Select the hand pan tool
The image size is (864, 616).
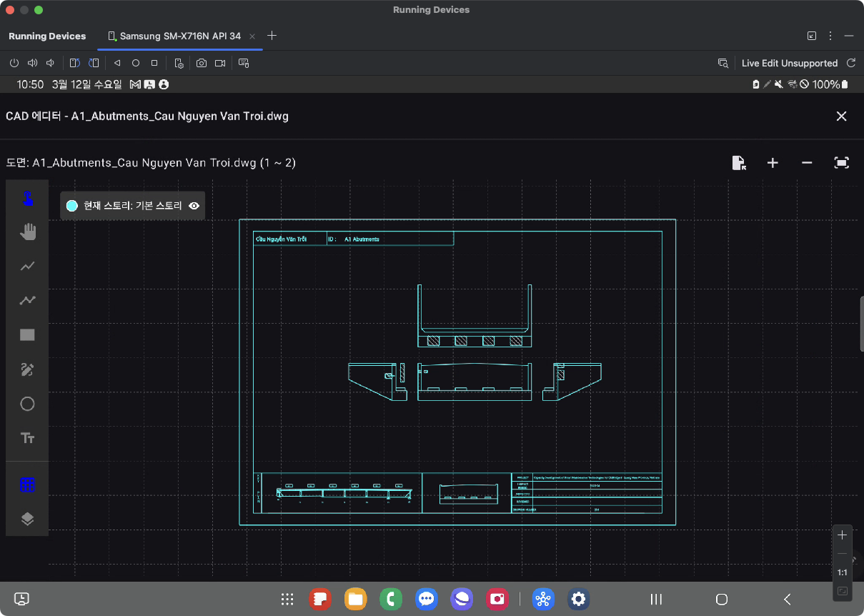[27, 232]
